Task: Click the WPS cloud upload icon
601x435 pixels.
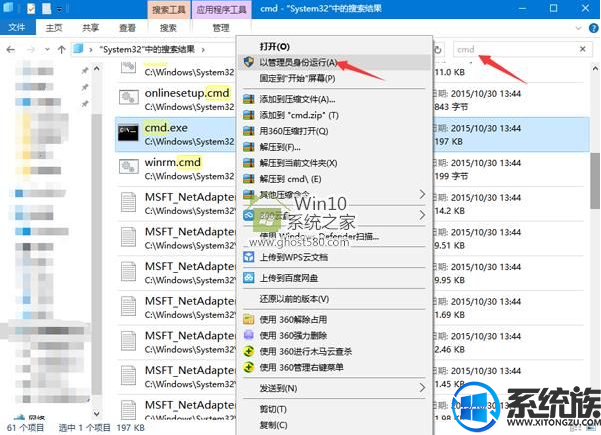Action: click(249, 257)
